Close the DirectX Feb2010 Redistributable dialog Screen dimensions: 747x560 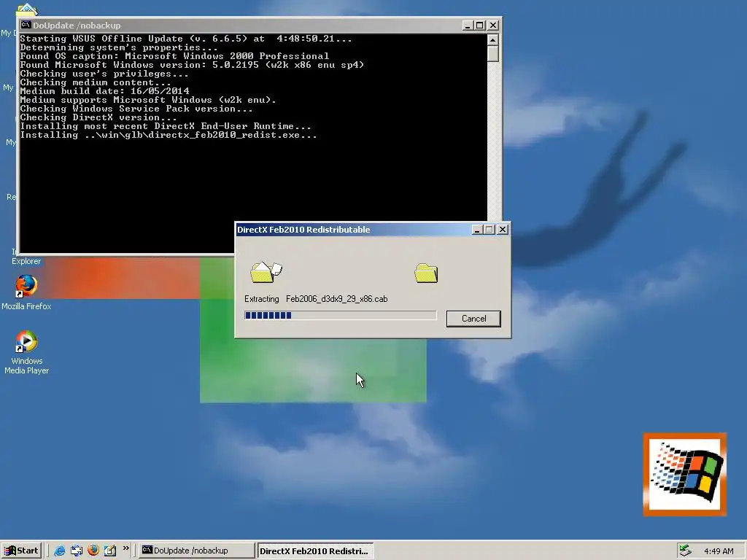(x=503, y=230)
